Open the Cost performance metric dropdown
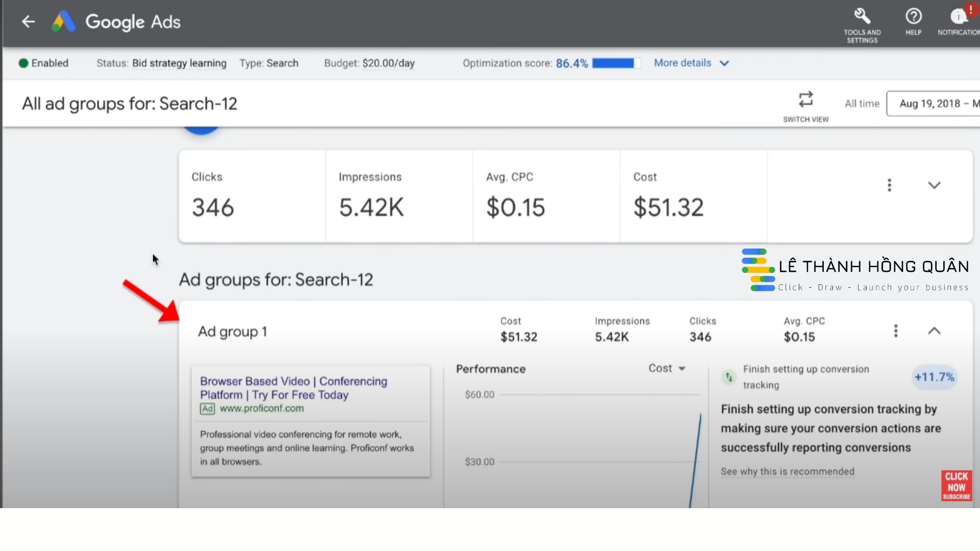This screenshot has height=551, width=980. (667, 368)
